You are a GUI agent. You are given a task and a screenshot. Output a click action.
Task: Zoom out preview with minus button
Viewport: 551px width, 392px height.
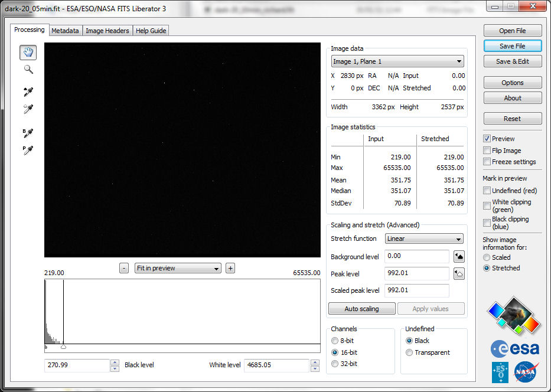123,269
